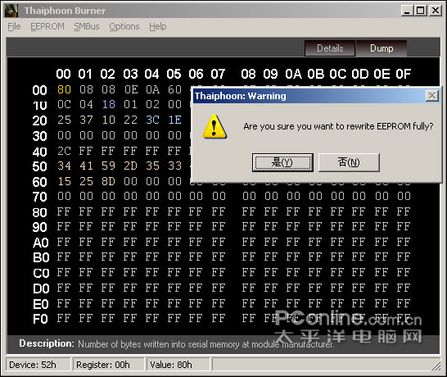
Task: Select byte 8D in row 60
Action: click(108, 181)
